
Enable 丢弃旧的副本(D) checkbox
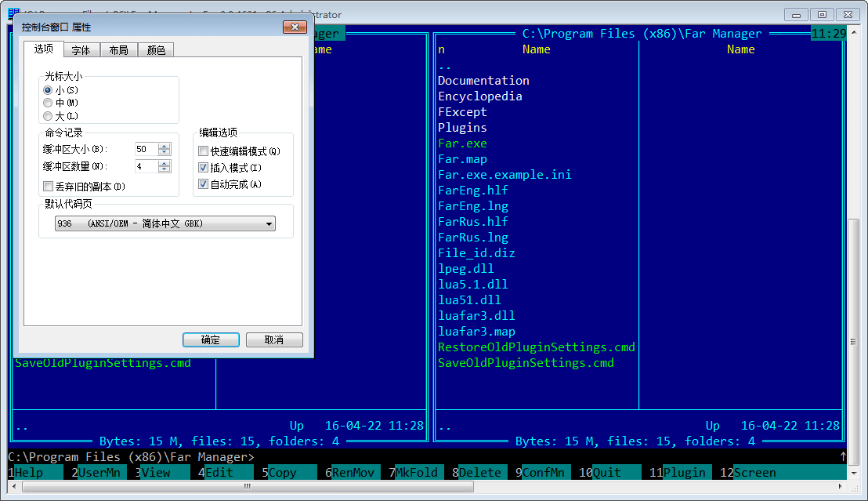[48, 187]
